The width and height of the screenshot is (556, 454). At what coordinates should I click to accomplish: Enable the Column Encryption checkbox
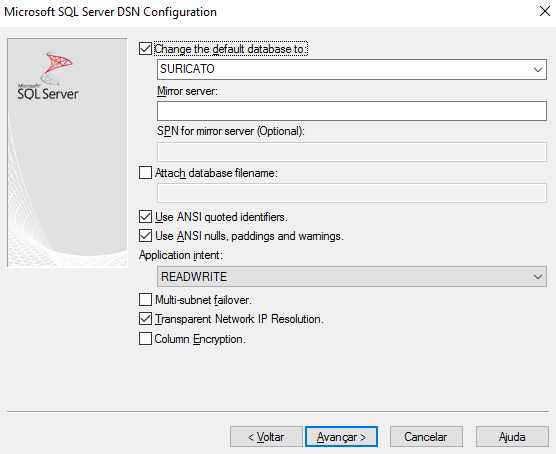click(x=145, y=339)
